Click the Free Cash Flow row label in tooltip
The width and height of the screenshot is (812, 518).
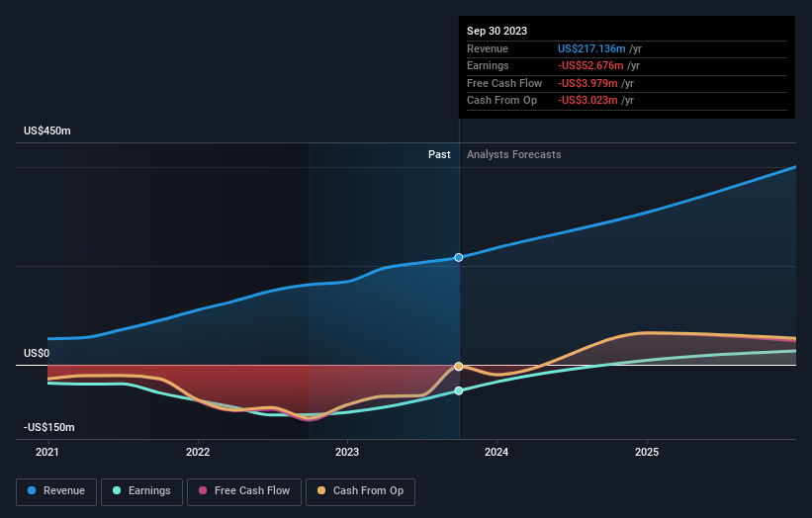click(x=504, y=83)
